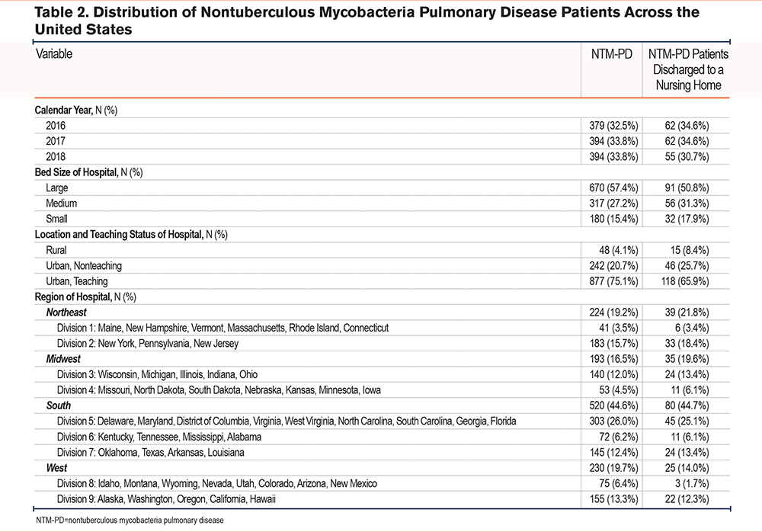Click the Small row value 32 (17.9%)
Screen dimensions: 762x532
click(687, 219)
